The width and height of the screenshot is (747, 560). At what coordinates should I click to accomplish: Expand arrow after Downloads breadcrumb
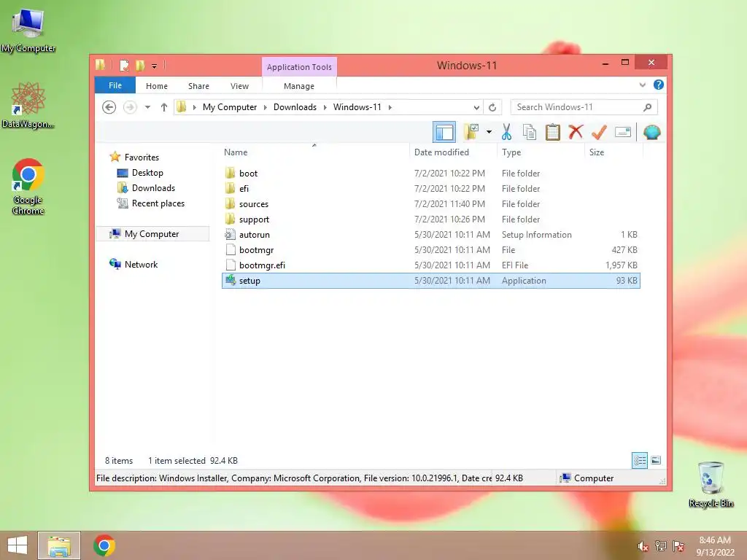(325, 107)
